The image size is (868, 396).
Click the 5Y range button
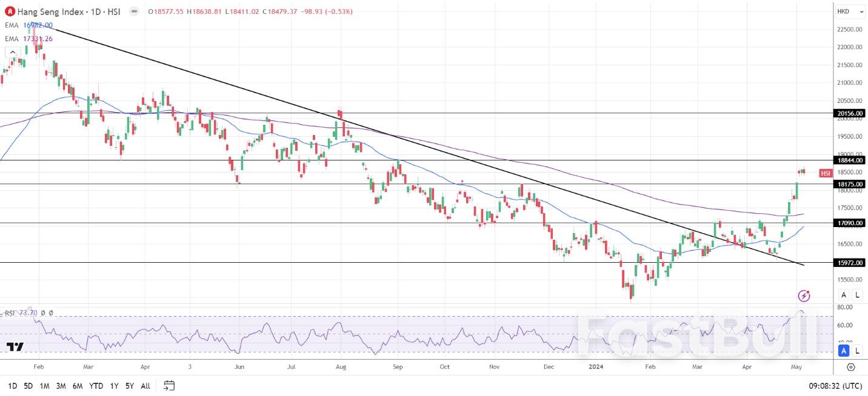129,386
